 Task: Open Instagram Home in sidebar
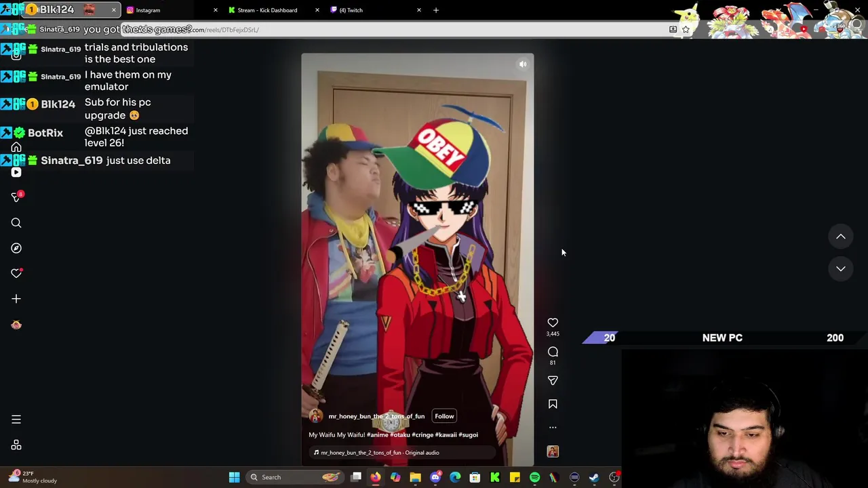(x=16, y=147)
